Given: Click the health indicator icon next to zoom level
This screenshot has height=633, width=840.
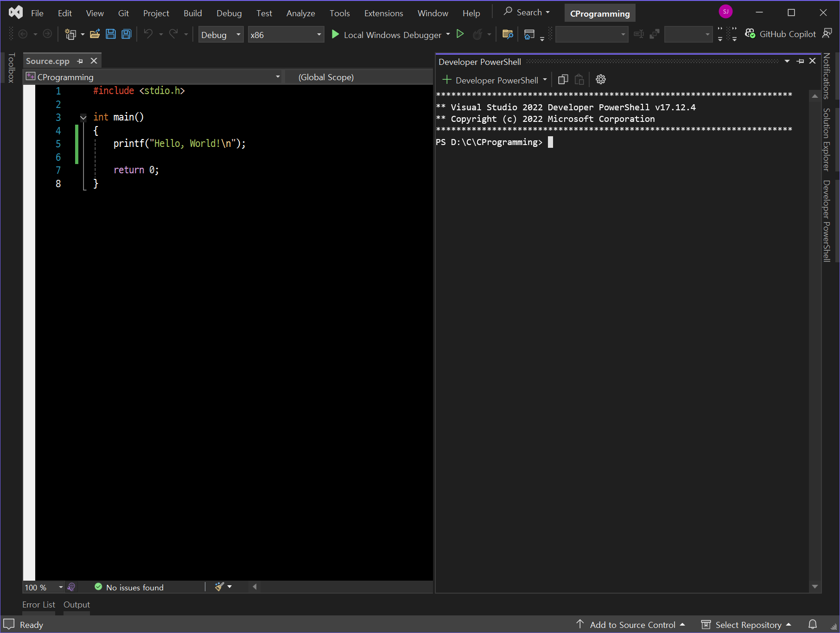Looking at the screenshot, I should pos(71,587).
